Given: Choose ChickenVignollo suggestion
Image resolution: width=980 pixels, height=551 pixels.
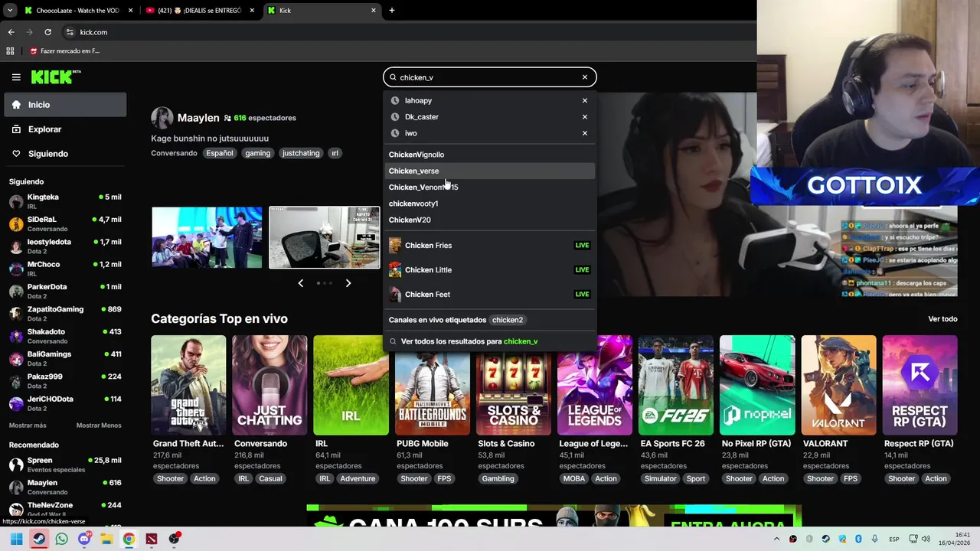Looking at the screenshot, I should coord(490,155).
